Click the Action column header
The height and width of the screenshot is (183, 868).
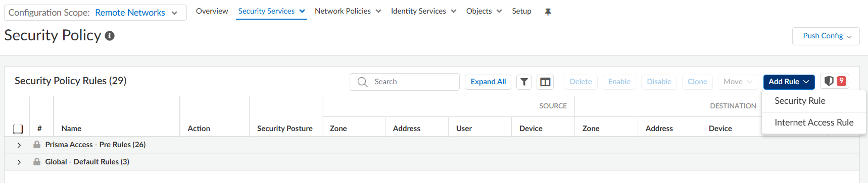[199, 129]
